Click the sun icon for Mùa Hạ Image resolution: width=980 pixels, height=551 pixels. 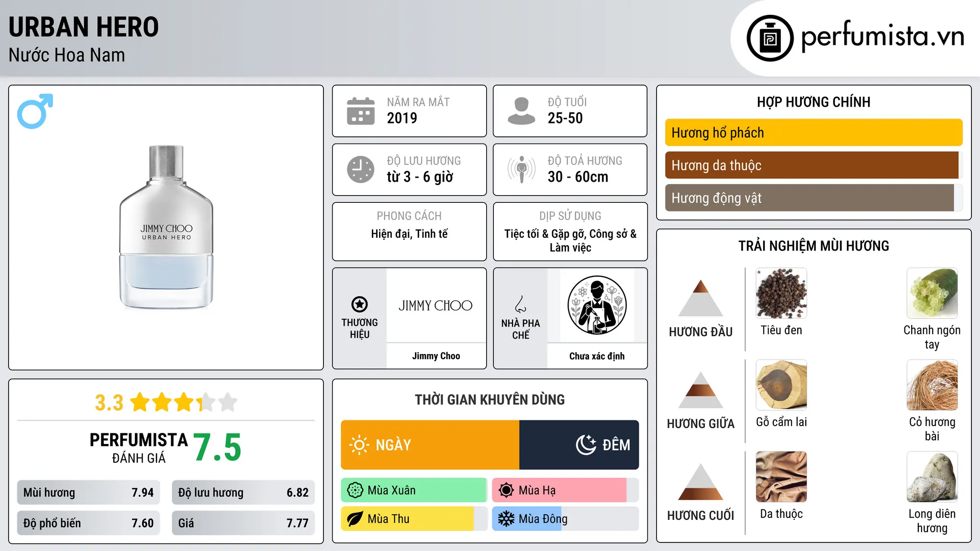(506, 490)
